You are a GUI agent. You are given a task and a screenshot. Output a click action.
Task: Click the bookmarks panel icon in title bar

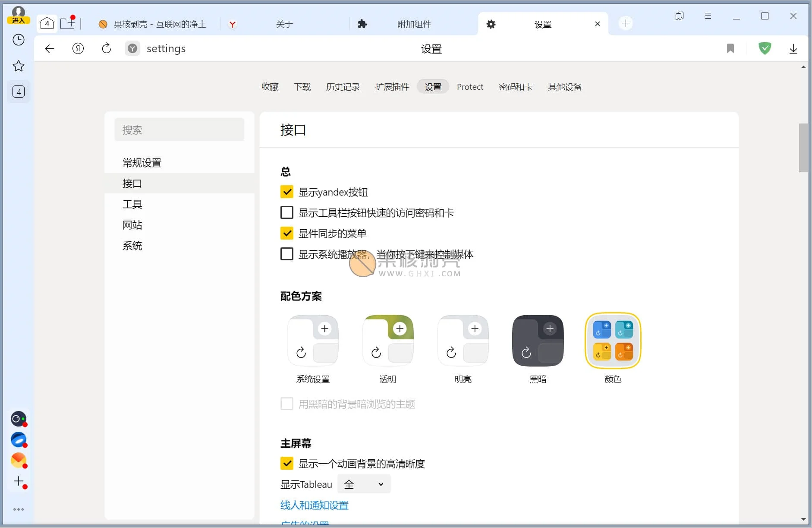(x=680, y=16)
